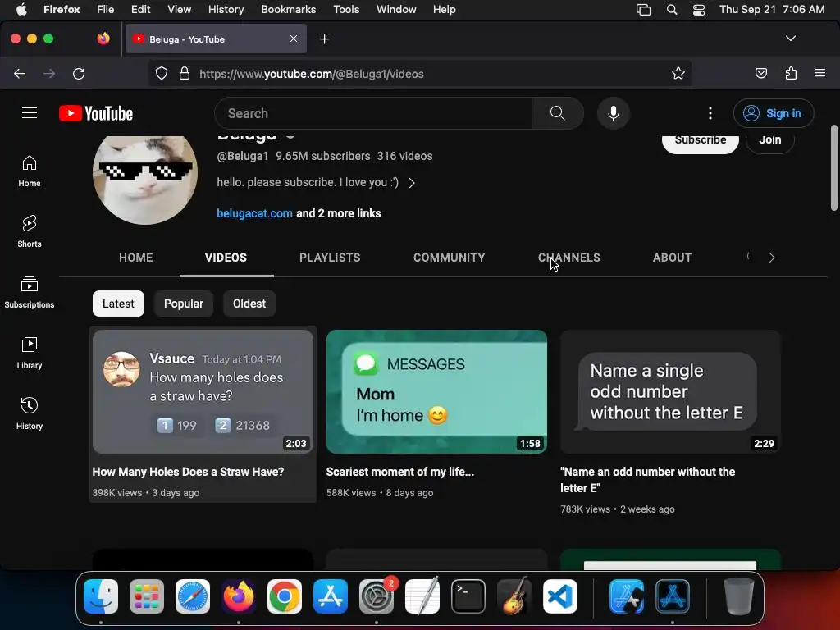Open the Firefox Bookmarks menu

[x=288, y=10]
